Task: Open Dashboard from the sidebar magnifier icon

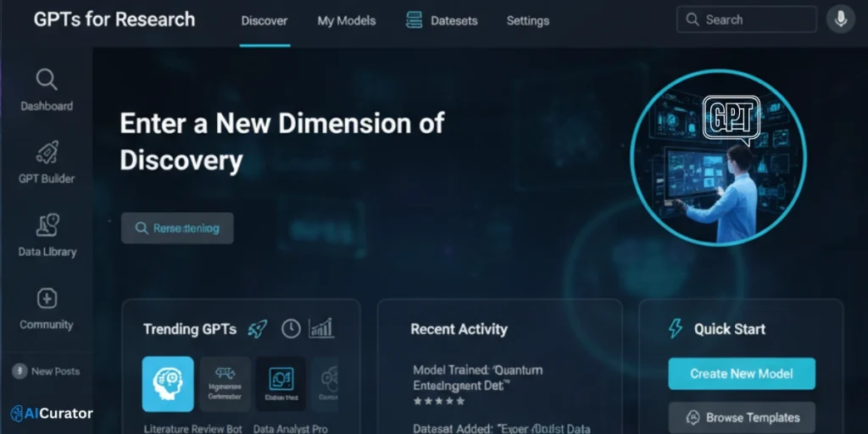Action: pyautogui.click(x=47, y=81)
